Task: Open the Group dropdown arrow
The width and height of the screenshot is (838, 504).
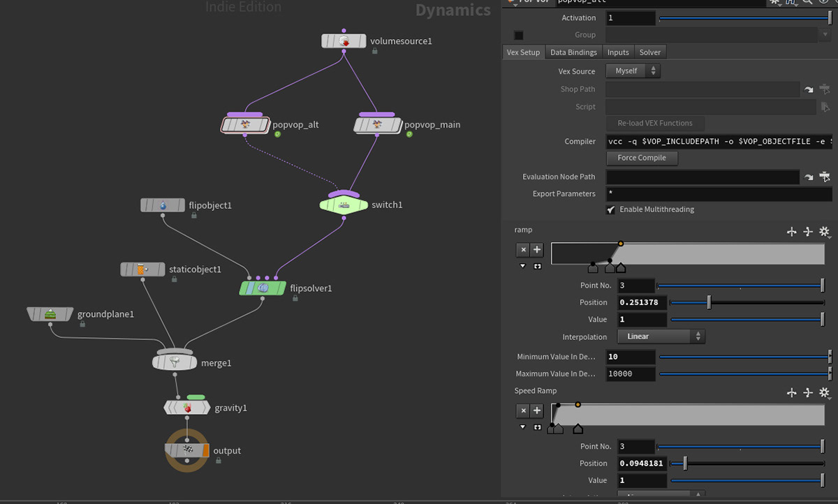Action: point(825,34)
